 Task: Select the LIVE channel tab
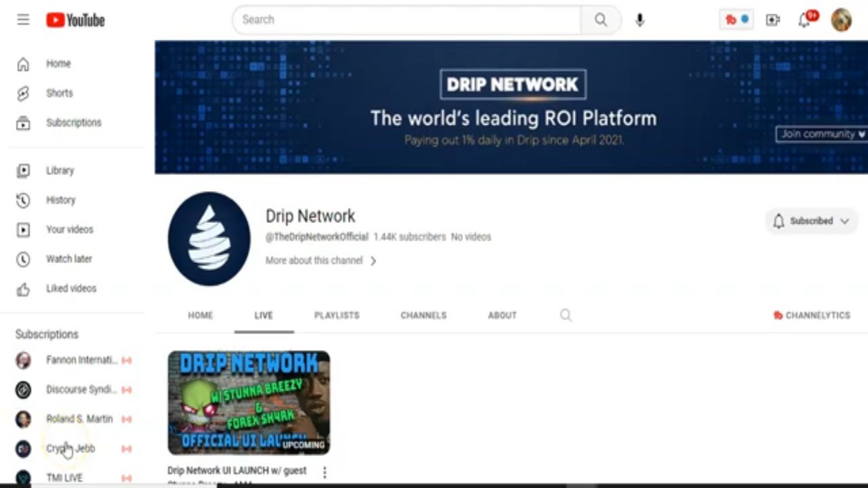[264, 315]
